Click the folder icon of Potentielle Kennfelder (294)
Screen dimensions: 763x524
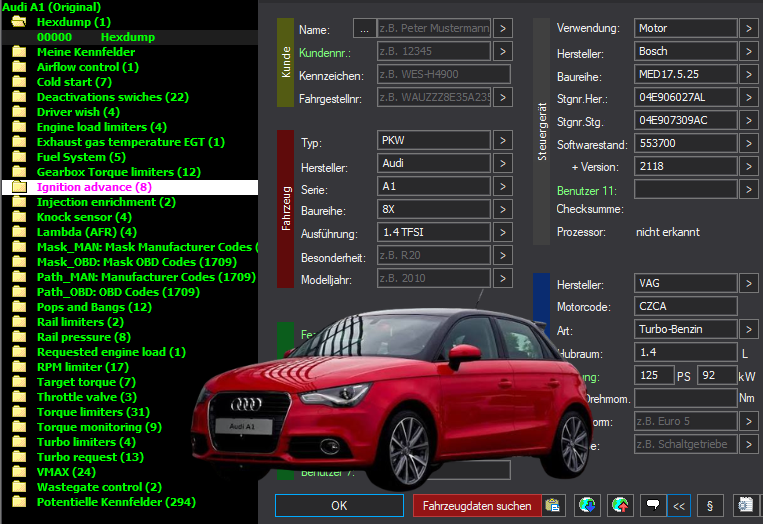pos(19,502)
